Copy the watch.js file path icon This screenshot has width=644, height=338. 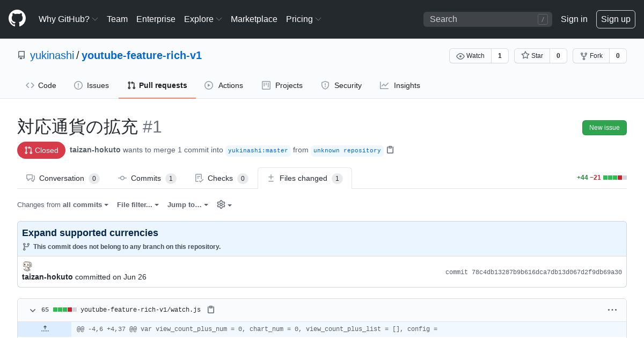click(x=211, y=310)
